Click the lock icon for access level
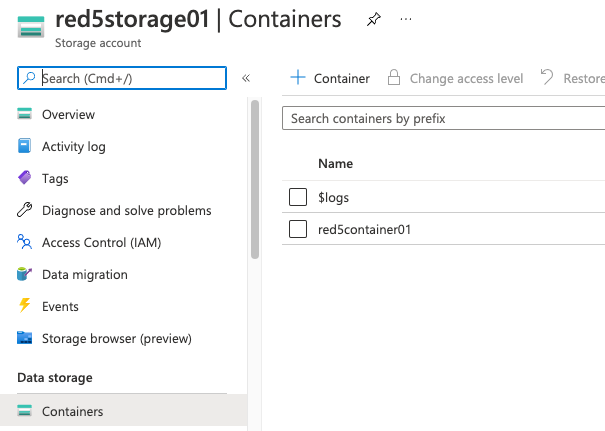Screen dimensions: 605x431 point(394,77)
